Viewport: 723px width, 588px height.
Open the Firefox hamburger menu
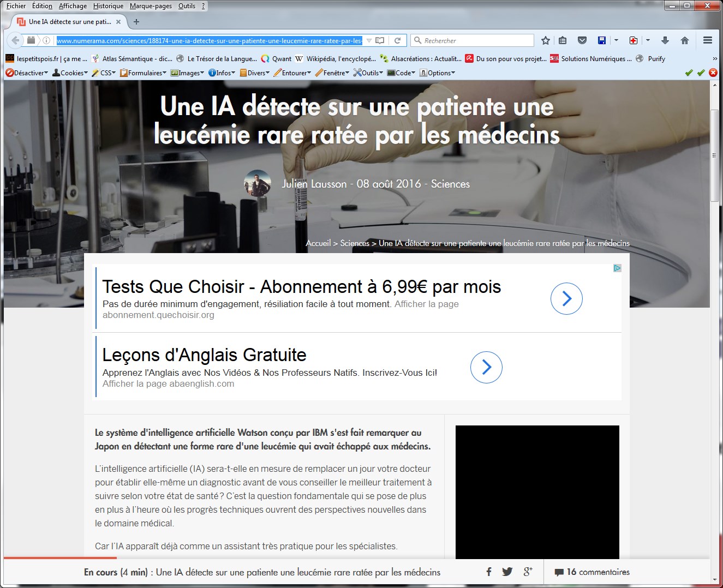point(708,40)
